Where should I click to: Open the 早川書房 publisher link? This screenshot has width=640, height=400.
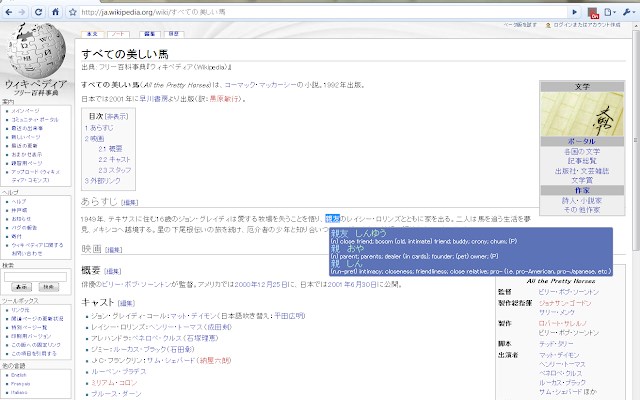(x=154, y=99)
